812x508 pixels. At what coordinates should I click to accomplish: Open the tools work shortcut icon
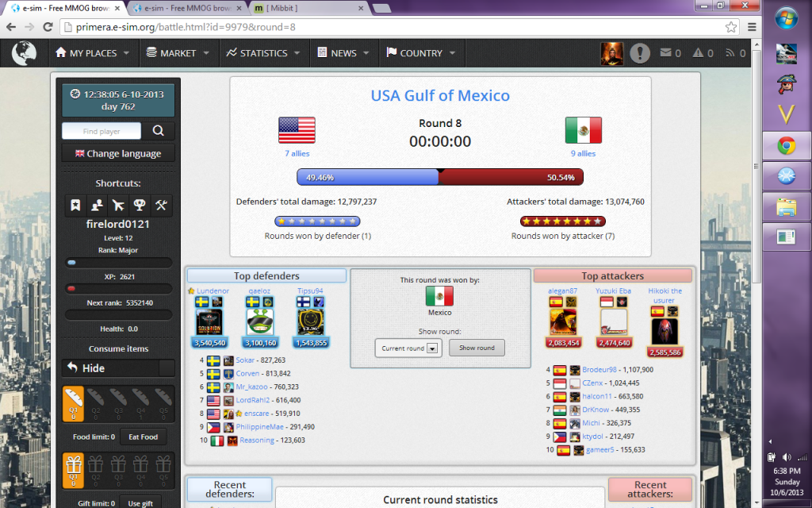tap(161, 206)
